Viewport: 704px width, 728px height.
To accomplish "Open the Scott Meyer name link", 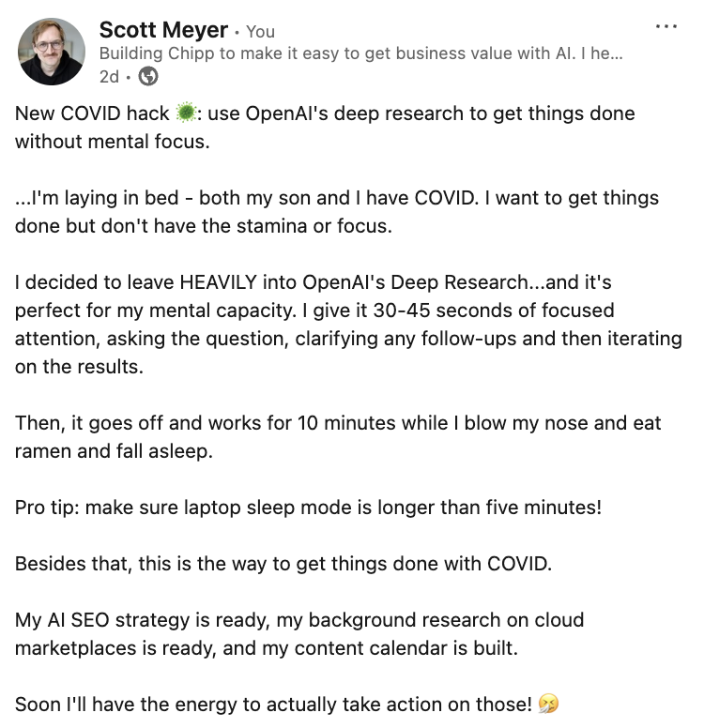I will 163,30.
